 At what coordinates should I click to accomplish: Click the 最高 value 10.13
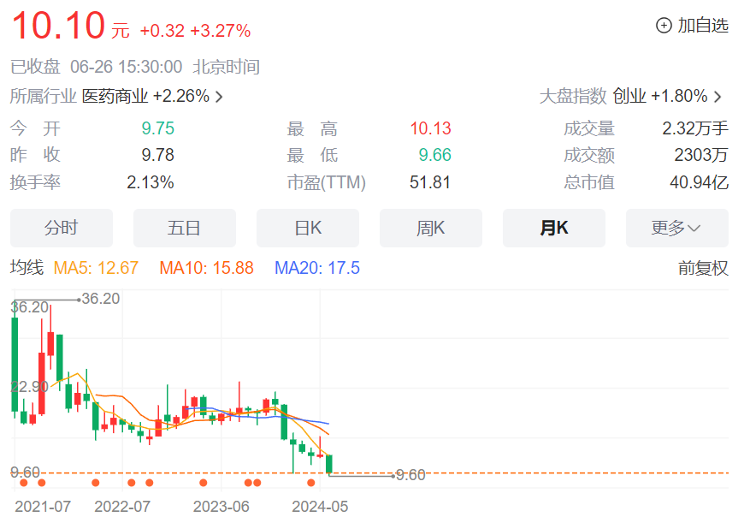[430, 128]
